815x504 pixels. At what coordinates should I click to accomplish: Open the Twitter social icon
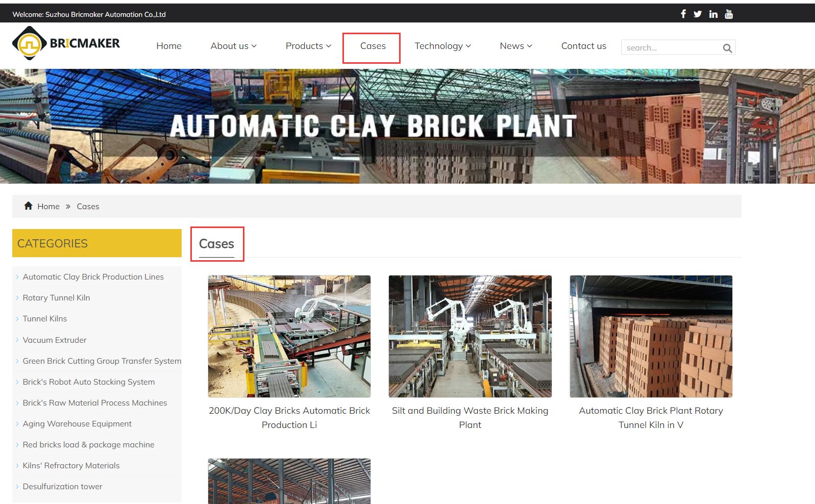(698, 14)
